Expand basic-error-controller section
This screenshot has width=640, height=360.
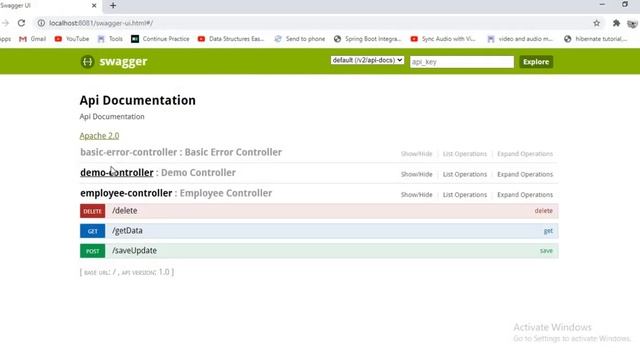pyautogui.click(x=129, y=152)
